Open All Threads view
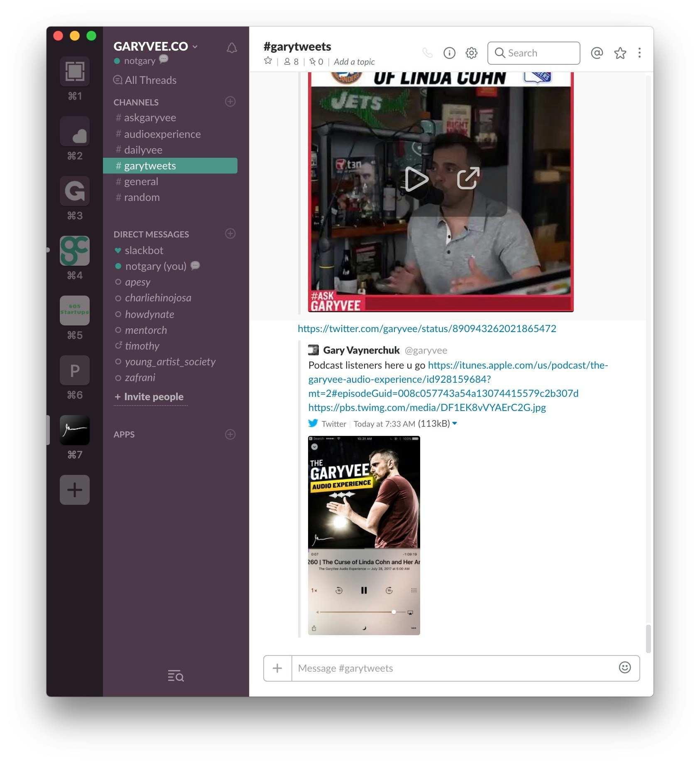This screenshot has width=700, height=763. [150, 80]
